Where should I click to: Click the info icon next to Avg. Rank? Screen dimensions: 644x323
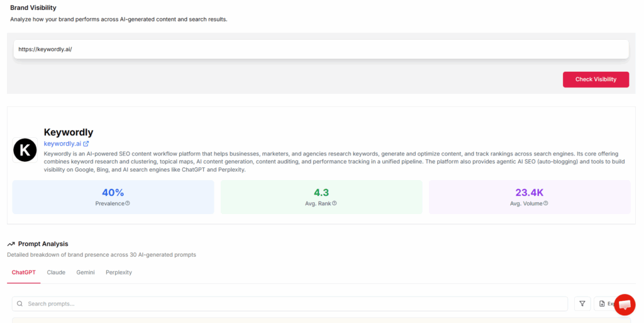[x=335, y=203]
